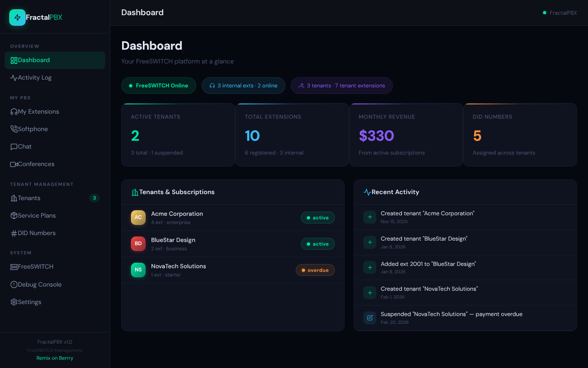Select the DID Numbers hash icon
The image size is (588, 368).
pos(14,233)
